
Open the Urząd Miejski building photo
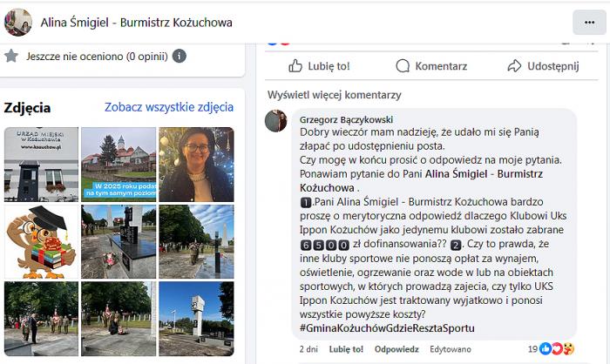pos(41,165)
